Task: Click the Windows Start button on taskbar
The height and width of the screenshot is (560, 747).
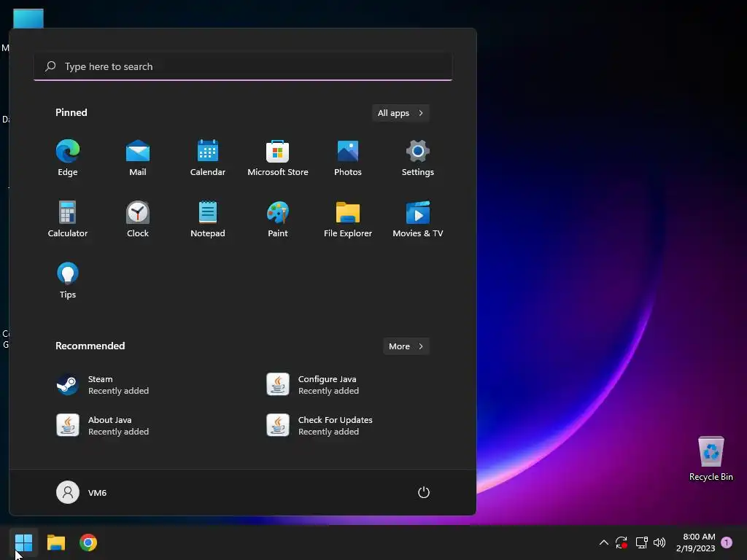Action: [x=23, y=542]
